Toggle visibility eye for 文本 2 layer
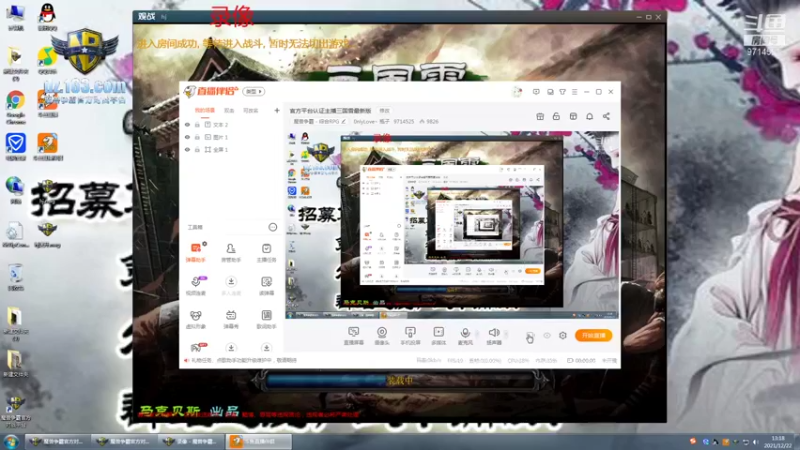 187,124
